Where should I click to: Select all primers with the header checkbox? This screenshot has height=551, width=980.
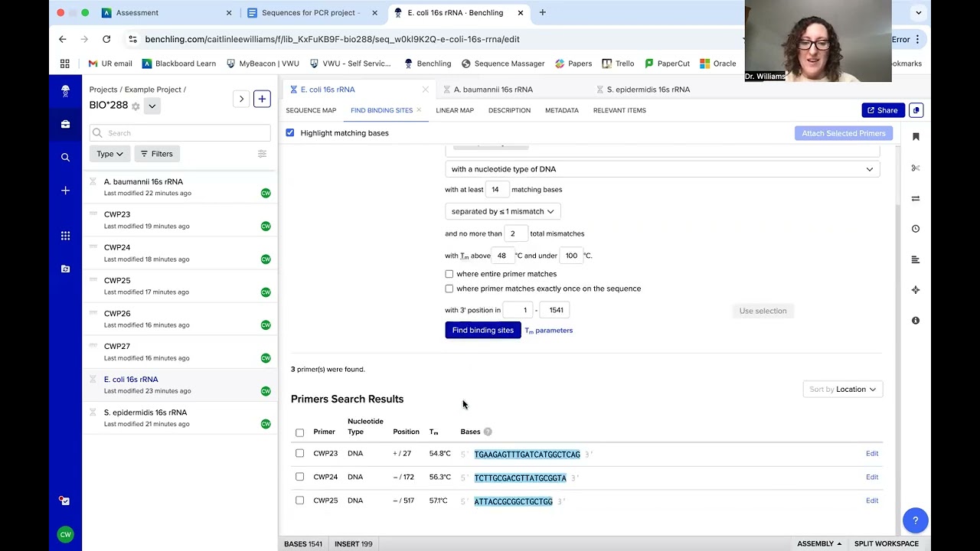coord(300,432)
